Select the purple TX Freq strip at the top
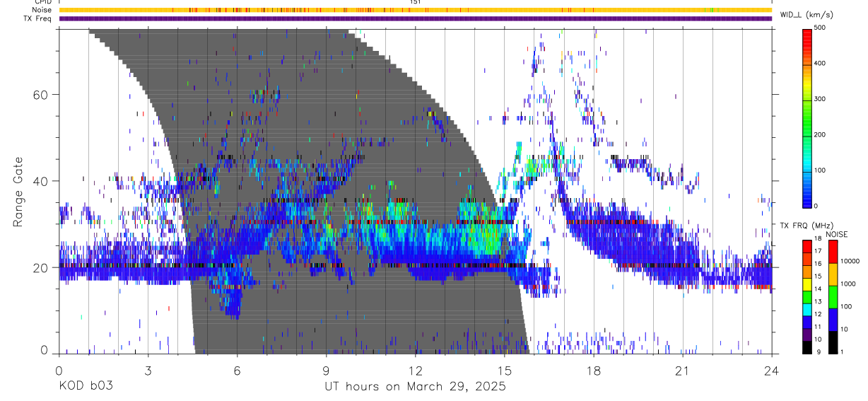The image size is (868, 401). pos(416,18)
